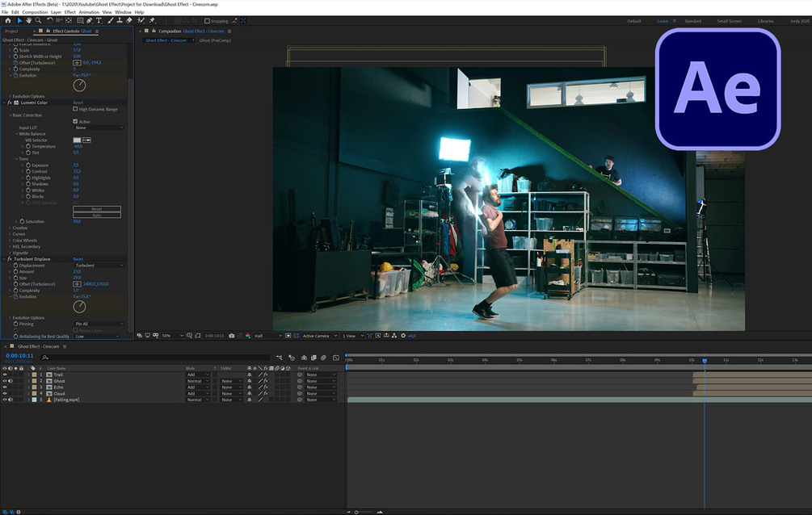812x515 pixels.
Task: Hide the Echo layer eye toggle
Action: point(5,387)
